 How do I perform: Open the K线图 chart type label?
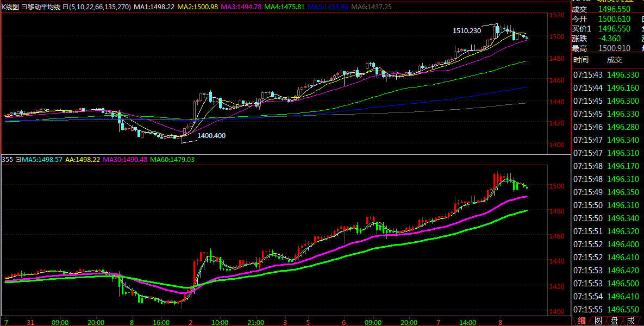11,7
